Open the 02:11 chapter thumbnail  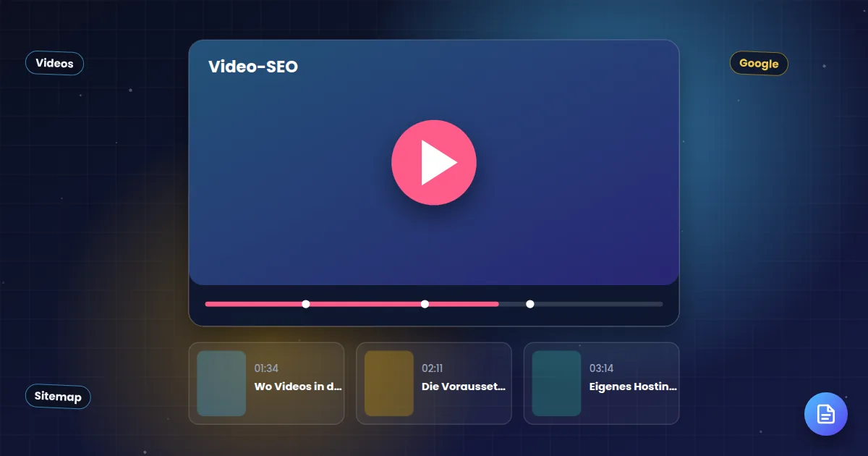point(389,384)
